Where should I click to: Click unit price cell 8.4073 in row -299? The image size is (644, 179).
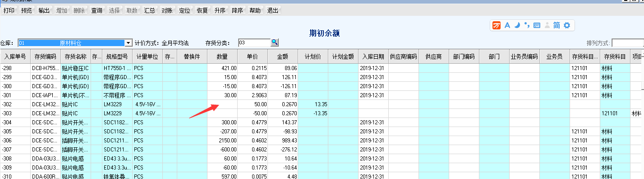click(x=253, y=77)
